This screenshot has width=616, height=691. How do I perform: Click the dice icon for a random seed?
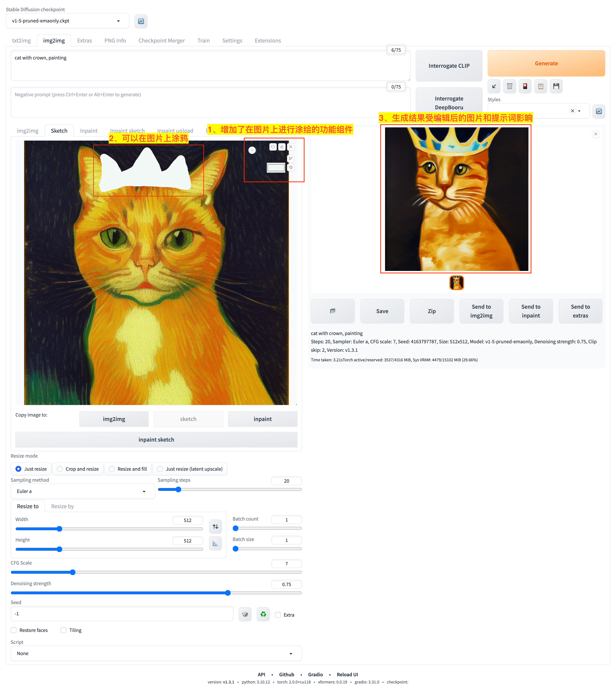[x=245, y=614]
